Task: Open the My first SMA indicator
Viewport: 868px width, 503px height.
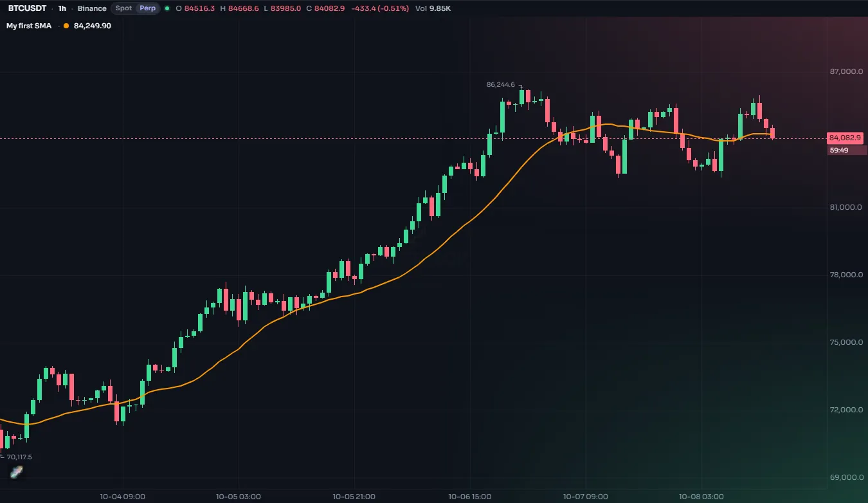Action: [29, 26]
